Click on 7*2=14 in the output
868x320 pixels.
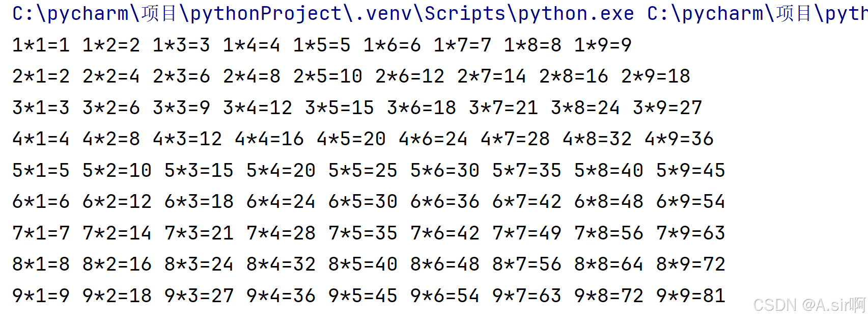tap(117, 233)
